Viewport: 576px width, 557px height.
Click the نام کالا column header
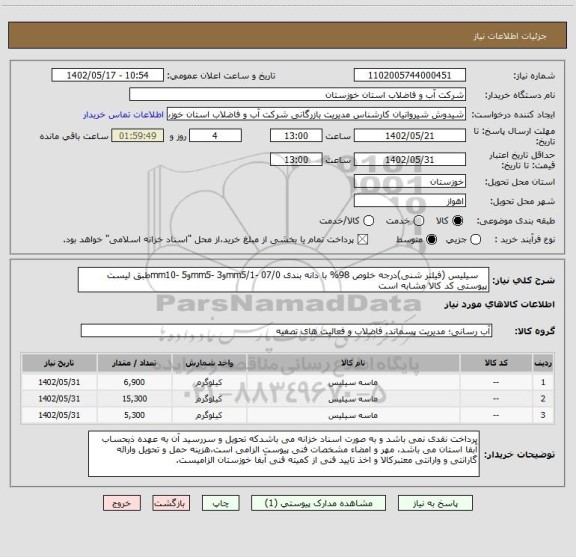tap(353, 363)
